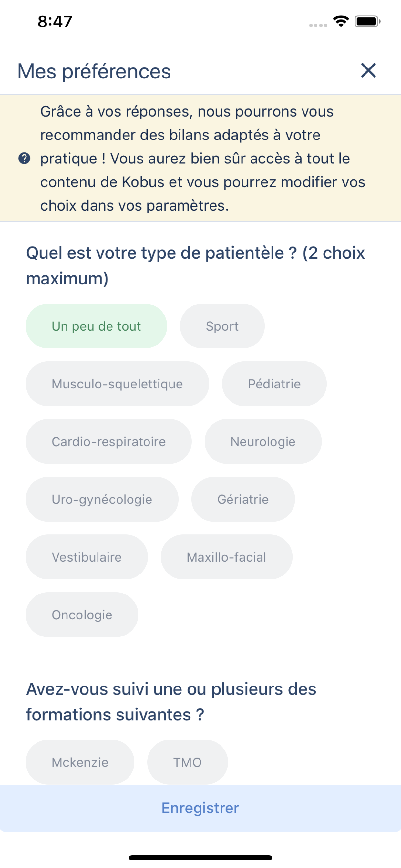Choose the Maxillo-facial option

(x=226, y=557)
